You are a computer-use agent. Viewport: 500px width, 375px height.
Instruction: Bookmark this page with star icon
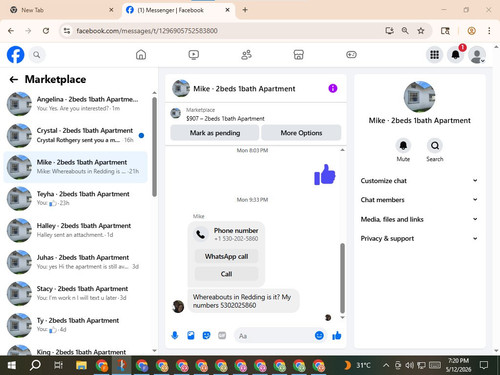tap(421, 31)
